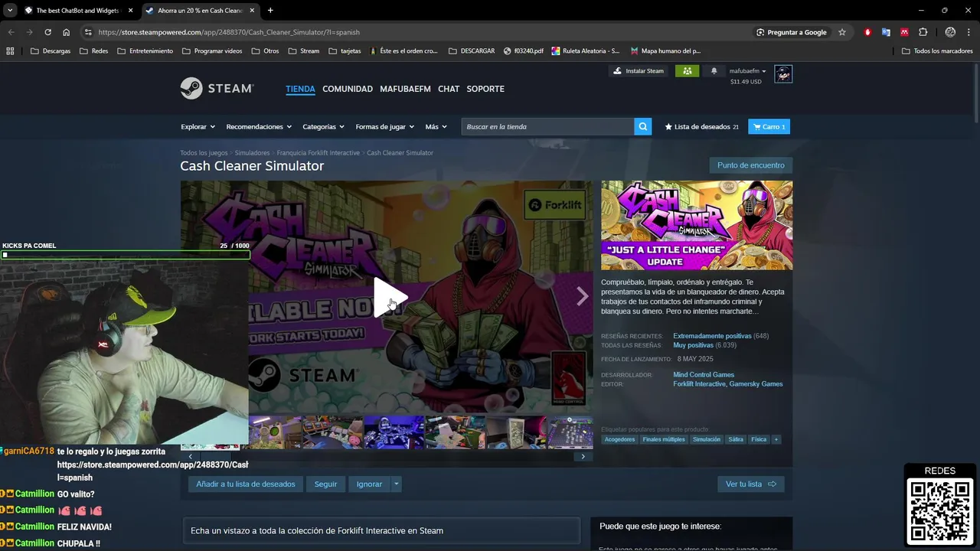Screen dimensions: 980x551
Task: Select the Acogedores tag
Action: point(620,439)
